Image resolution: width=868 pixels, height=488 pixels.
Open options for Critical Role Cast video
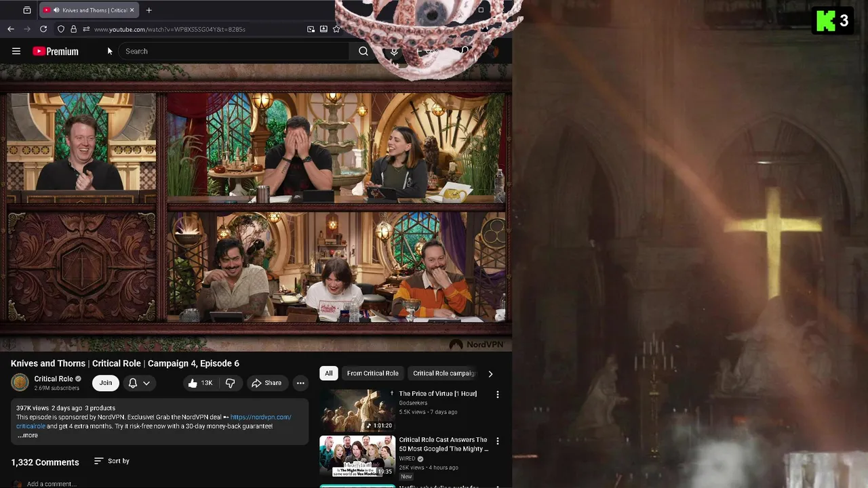(x=497, y=441)
